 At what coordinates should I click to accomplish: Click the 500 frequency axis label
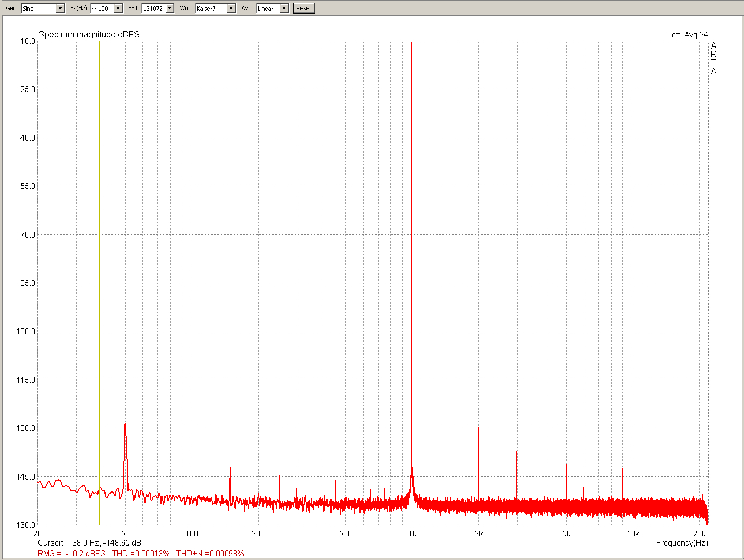345,534
